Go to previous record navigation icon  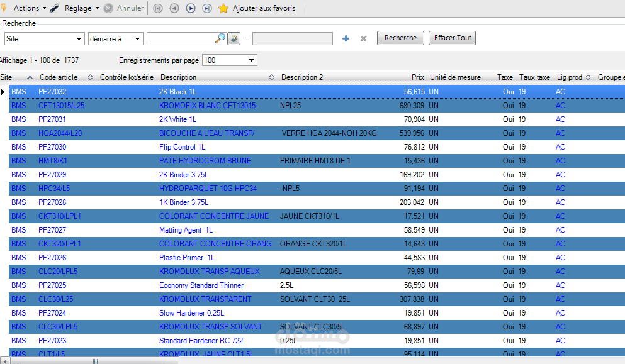pos(174,8)
